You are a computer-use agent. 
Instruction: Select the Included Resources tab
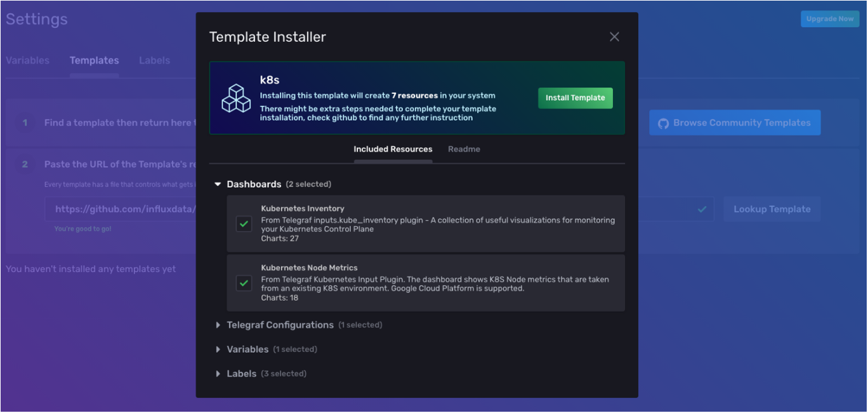tap(393, 149)
